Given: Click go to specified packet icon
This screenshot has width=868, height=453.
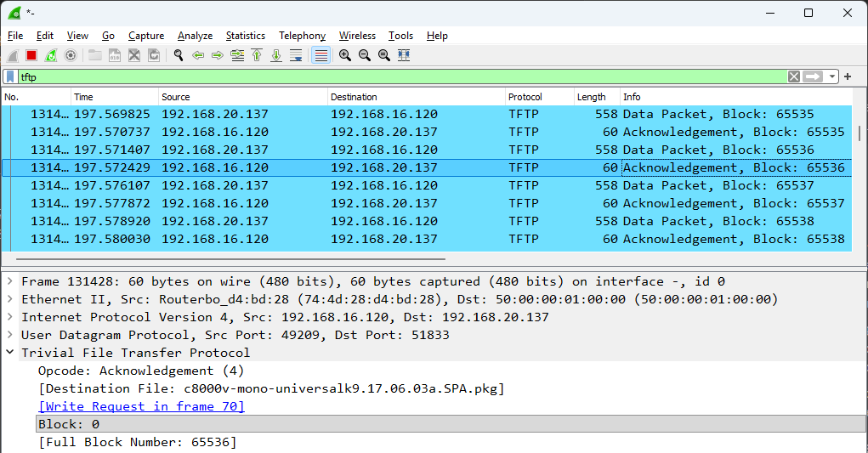Looking at the screenshot, I should [x=237, y=55].
